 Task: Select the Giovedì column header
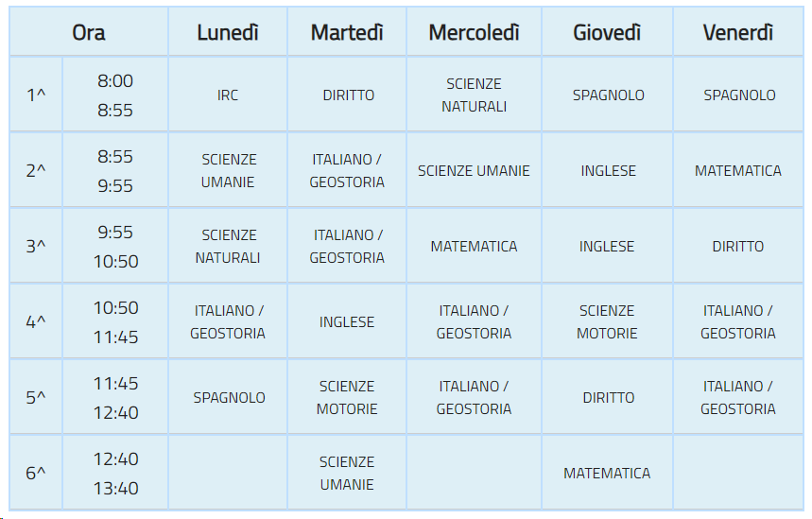(607, 32)
